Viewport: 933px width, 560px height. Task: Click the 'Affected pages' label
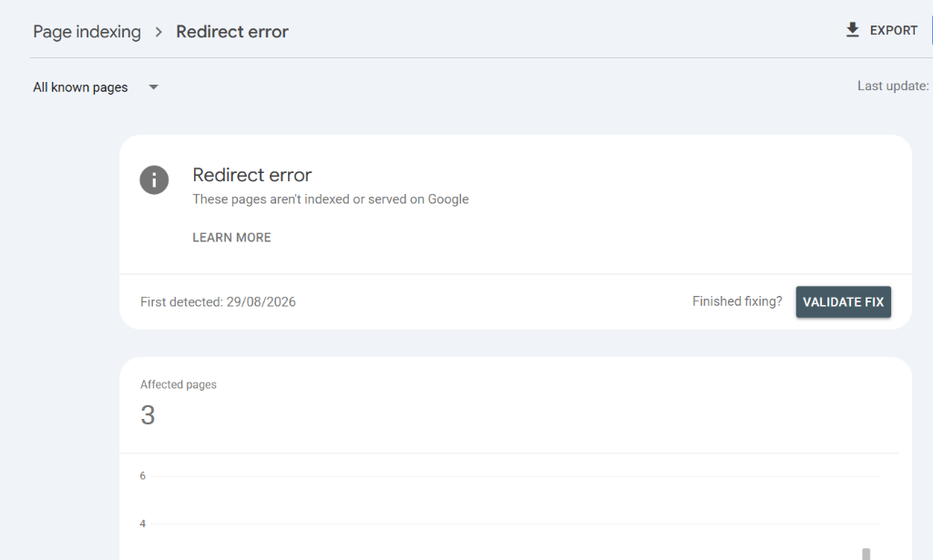pos(179,384)
